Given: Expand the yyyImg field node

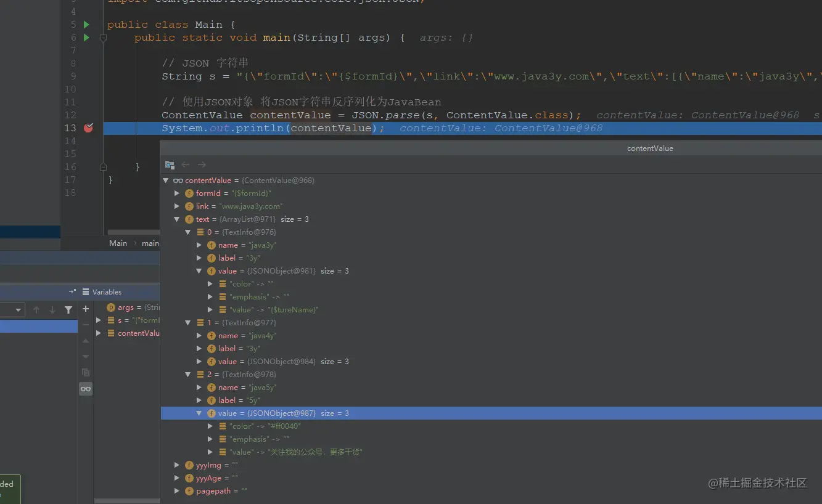Looking at the screenshot, I should [x=177, y=465].
